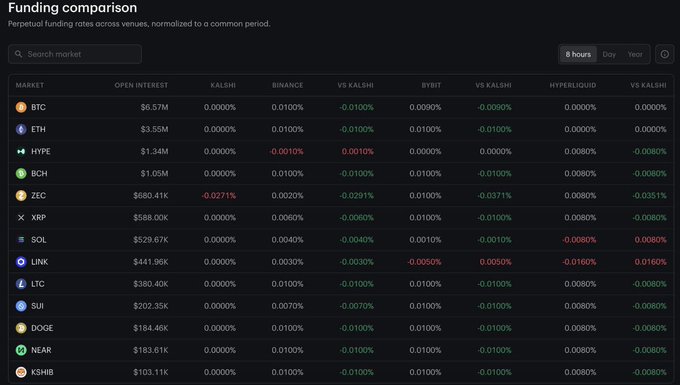Click LTC open interest $380.40K
Viewport: 680px width, 385px height.
150,284
